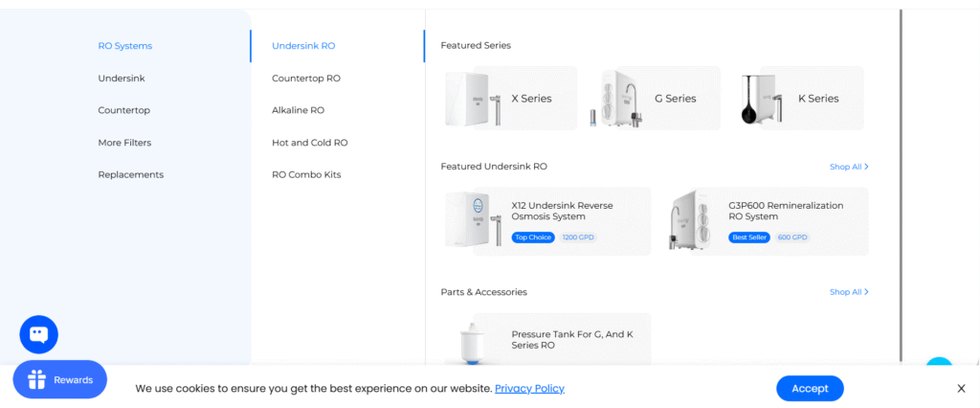The image size is (980, 408).
Task: Open the Privacy Policy link
Action: pos(529,389)
